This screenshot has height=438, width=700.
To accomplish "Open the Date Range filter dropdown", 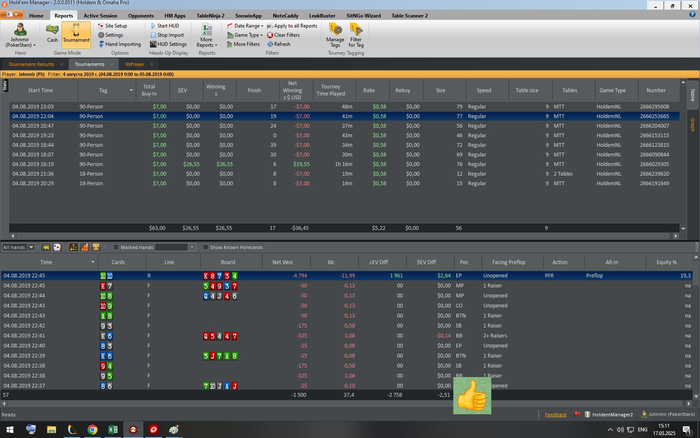I will coord(245,26).
